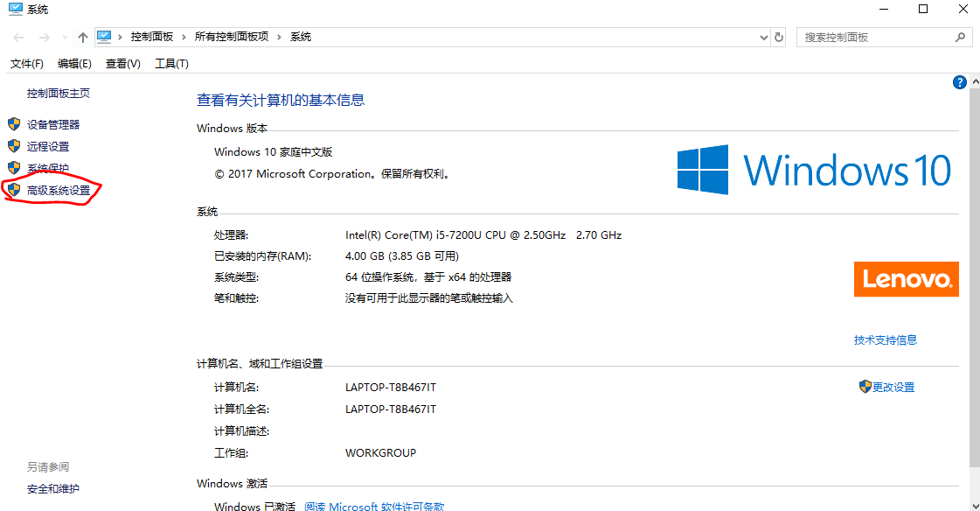The image size is (980, 511).
Task: Minimize the 系统 window
Action: click(884, 10)
